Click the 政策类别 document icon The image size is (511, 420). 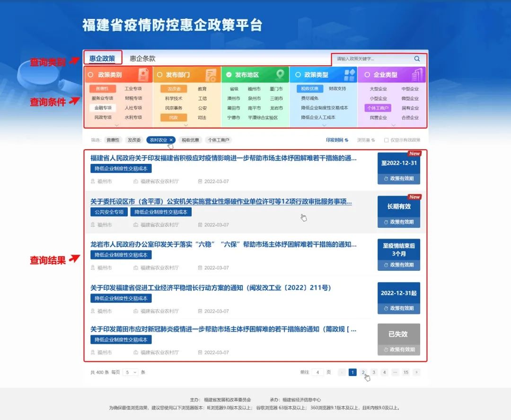(x=143, y=75)
